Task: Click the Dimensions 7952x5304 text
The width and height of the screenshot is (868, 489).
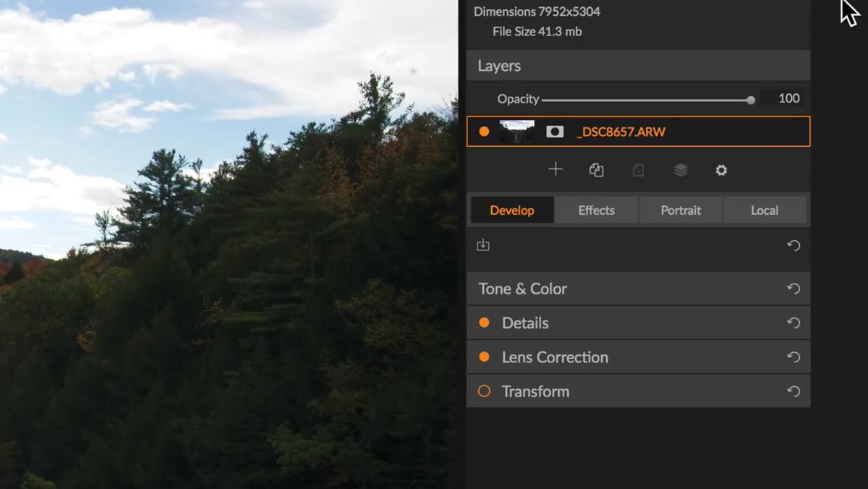Action: 537,12
